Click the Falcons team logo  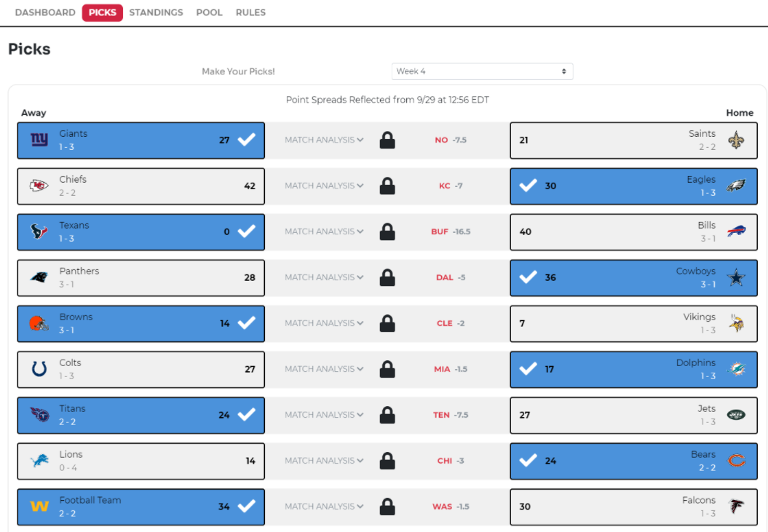click(x=737, y=507)
